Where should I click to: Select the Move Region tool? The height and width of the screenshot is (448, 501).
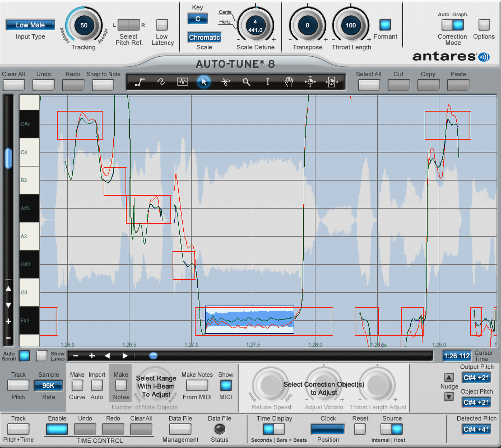[x=331, y=82]
